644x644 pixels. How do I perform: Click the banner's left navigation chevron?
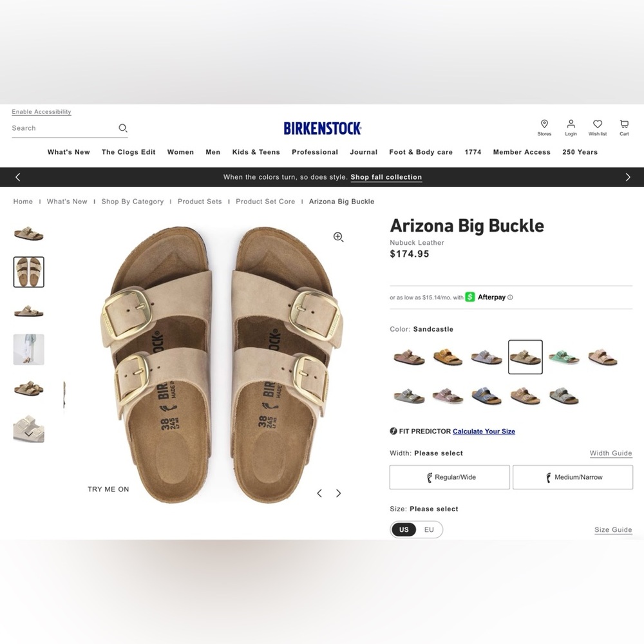(x=17, y=176)
